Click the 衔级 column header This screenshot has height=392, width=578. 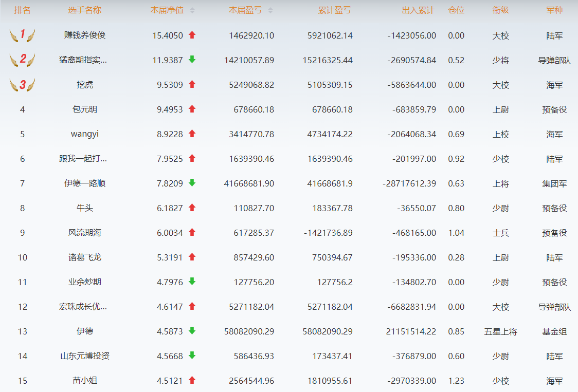coord(500,10)
